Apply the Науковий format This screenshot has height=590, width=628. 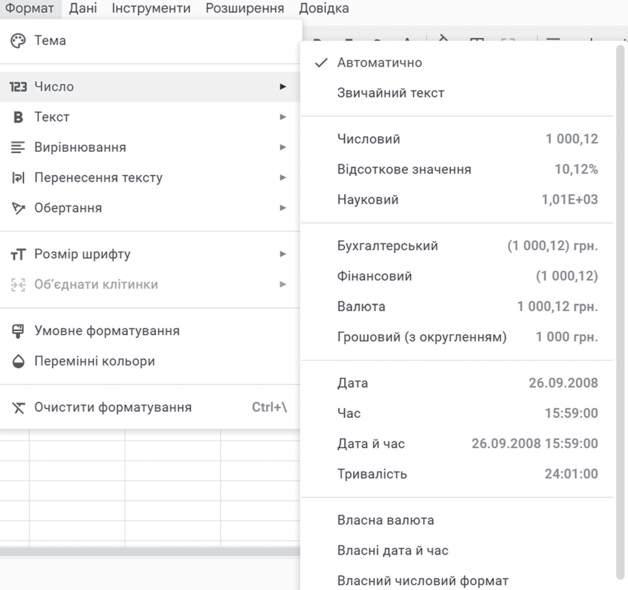click(x=457, y=199)
